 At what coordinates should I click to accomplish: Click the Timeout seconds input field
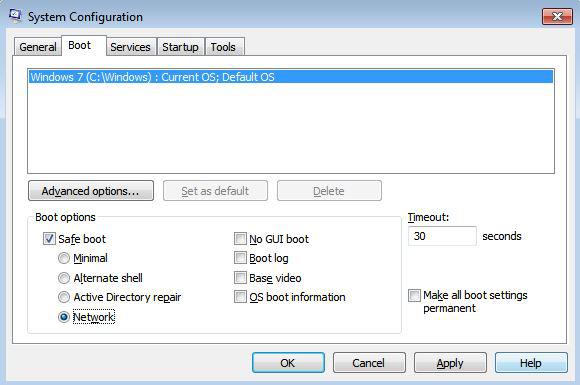(442, 236)
